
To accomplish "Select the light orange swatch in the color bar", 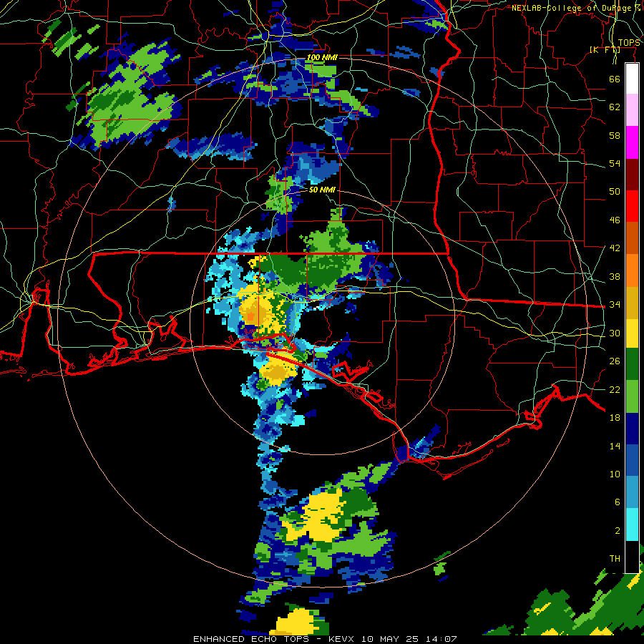I will tap(632, 270).
